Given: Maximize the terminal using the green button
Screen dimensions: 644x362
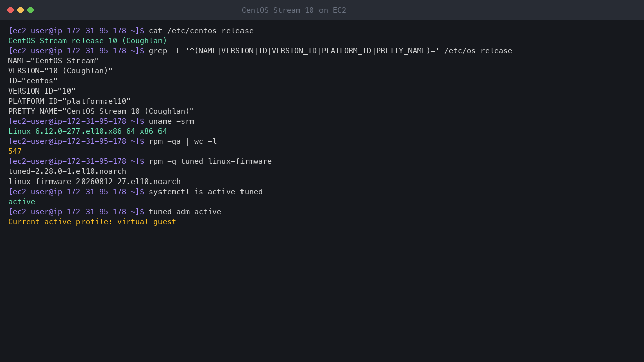Looking at the screenshot, I should point(30,10).
